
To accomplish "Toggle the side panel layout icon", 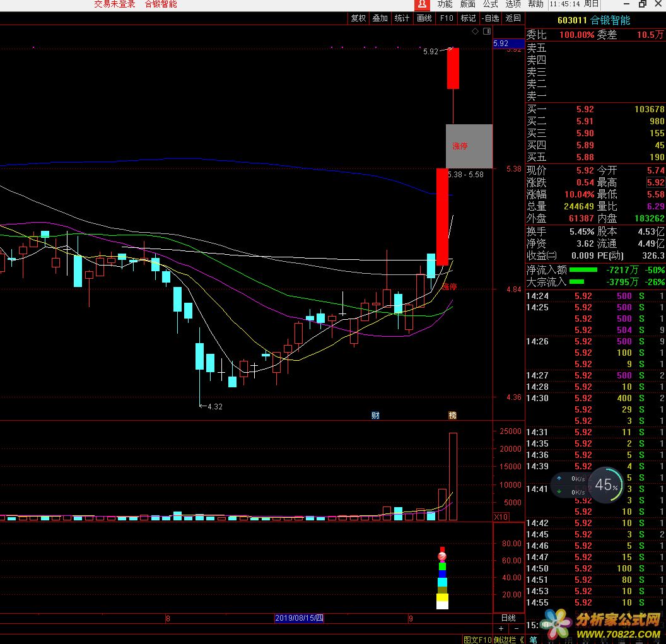I will [x=487, y=32].
